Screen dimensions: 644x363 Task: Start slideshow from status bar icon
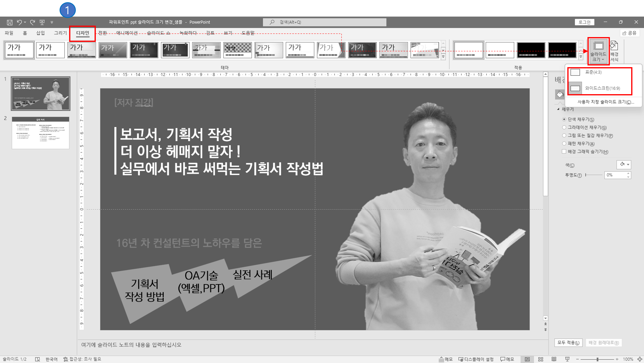(x=567, y=359)
